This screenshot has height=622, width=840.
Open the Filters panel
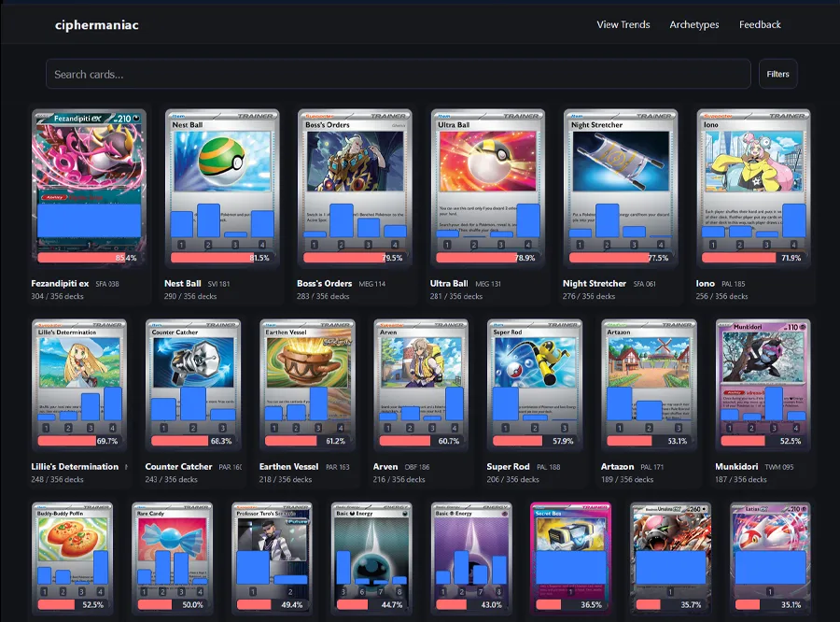[x=777, y=74]
